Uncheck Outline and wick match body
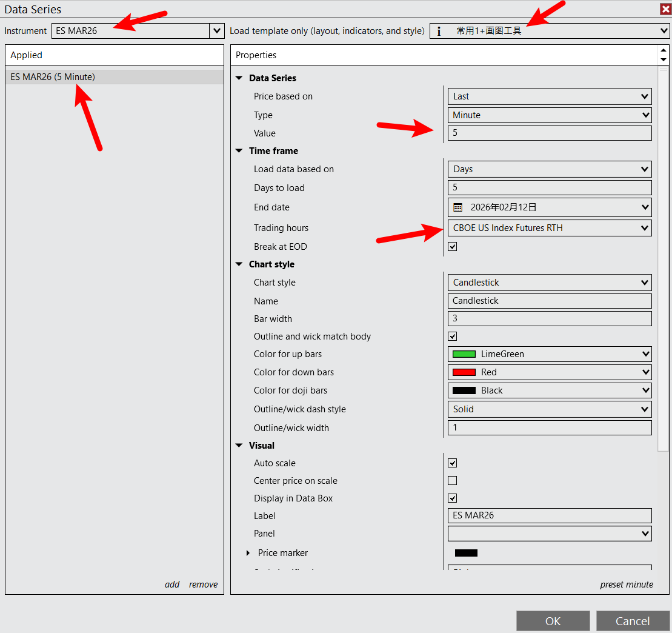 pyautogui.click(x=452, y=337)
